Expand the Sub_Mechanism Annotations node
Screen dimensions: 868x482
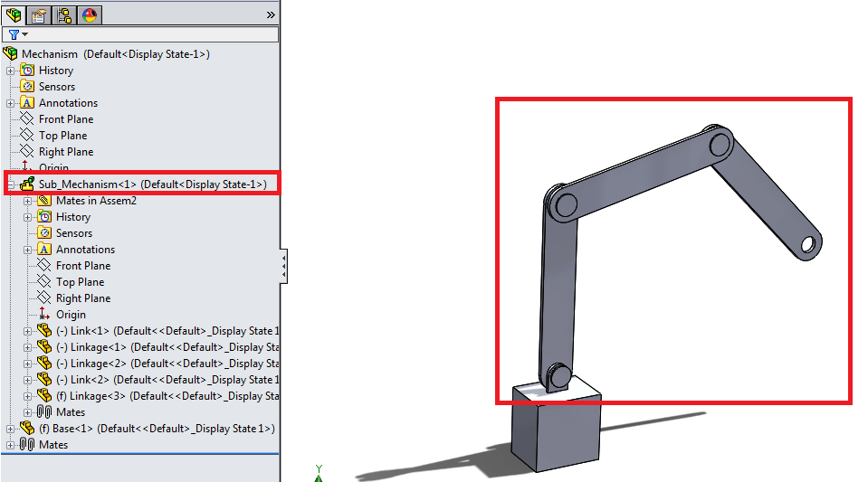[x=27, y=250]
